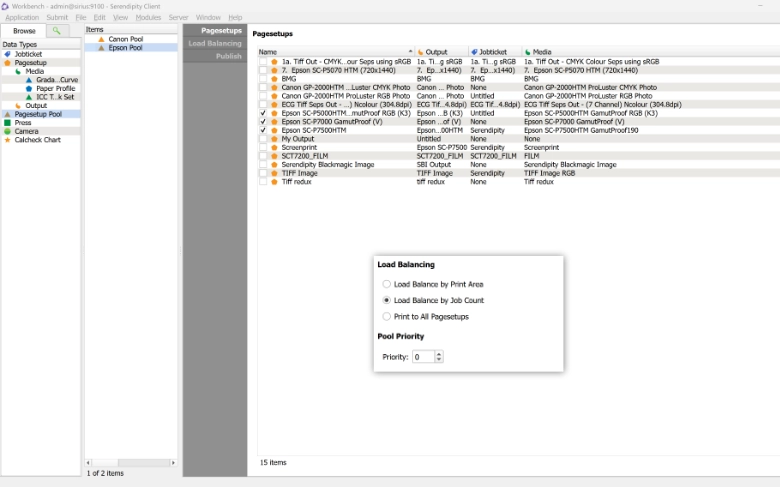Enable the BMG pagesetup checkbox
The height and width of the screenshot is (487, 780).
[263, 79]
